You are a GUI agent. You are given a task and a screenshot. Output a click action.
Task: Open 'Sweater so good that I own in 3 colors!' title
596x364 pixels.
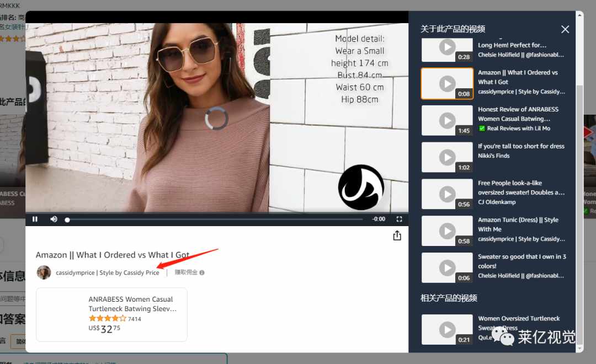tap(522, 261)
